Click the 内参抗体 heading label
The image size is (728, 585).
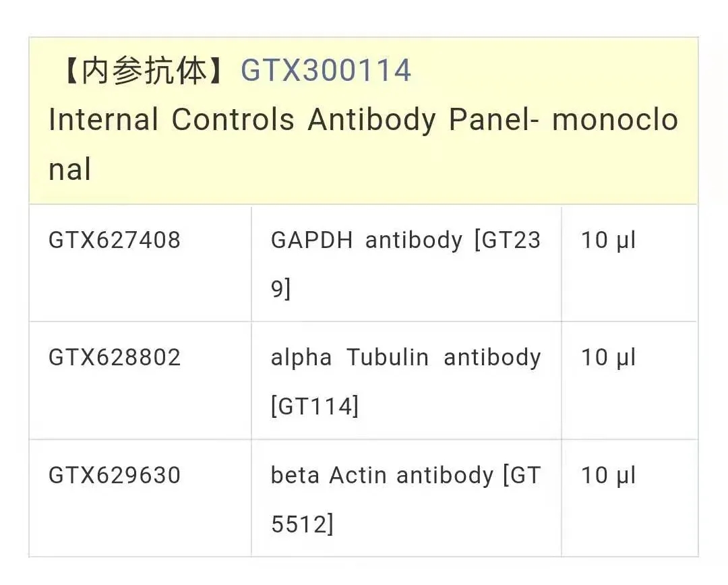[144, 71]
